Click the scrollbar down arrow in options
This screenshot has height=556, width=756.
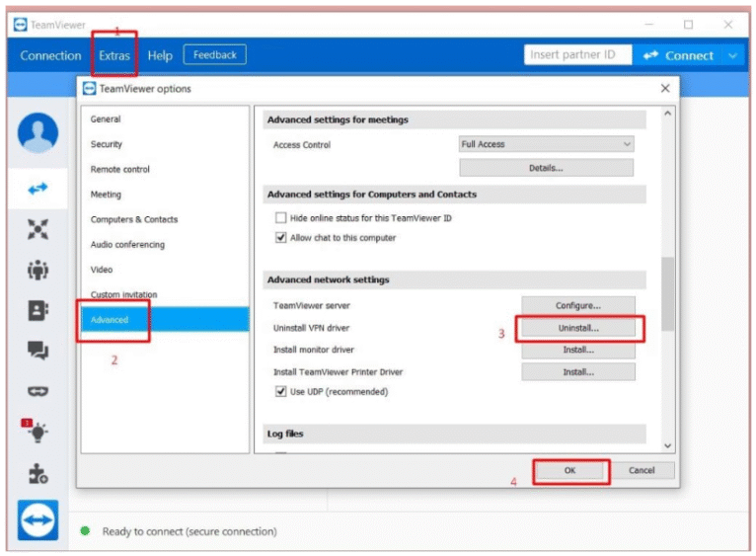pyautogui.click(x=668, y=445)
